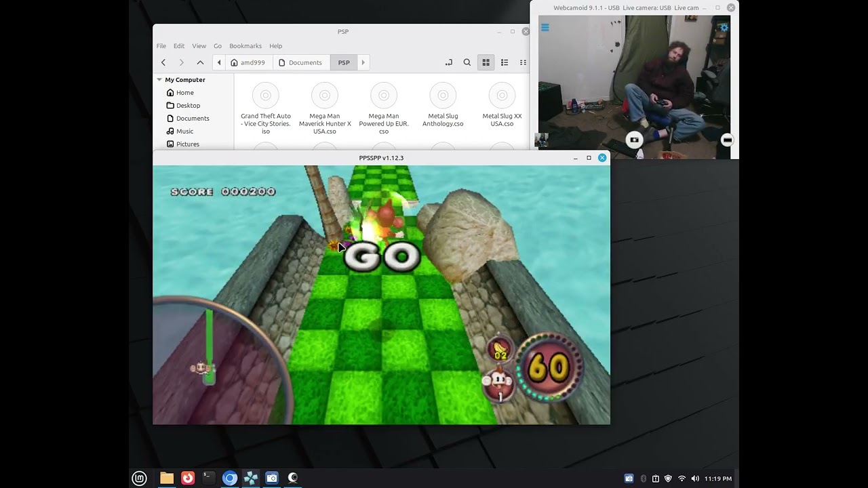
Task: Click the GO text in the game
Action: click(x=382, y=257)
